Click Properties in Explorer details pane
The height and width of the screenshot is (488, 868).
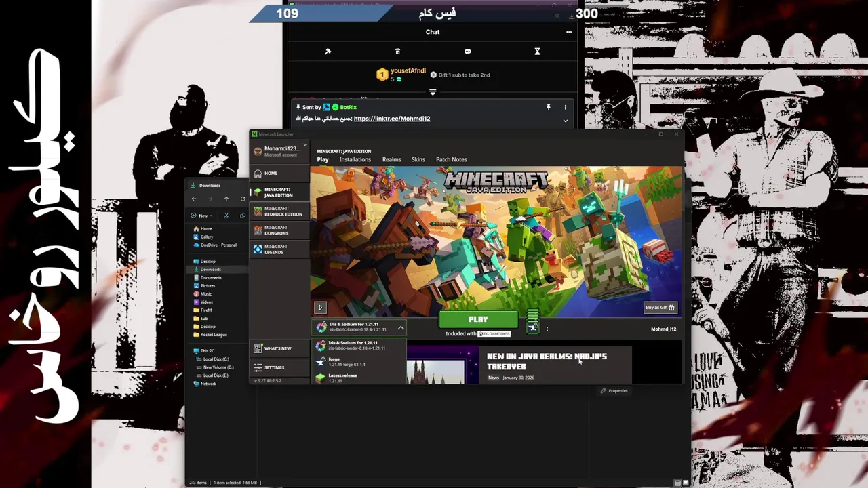click(614, 391)
